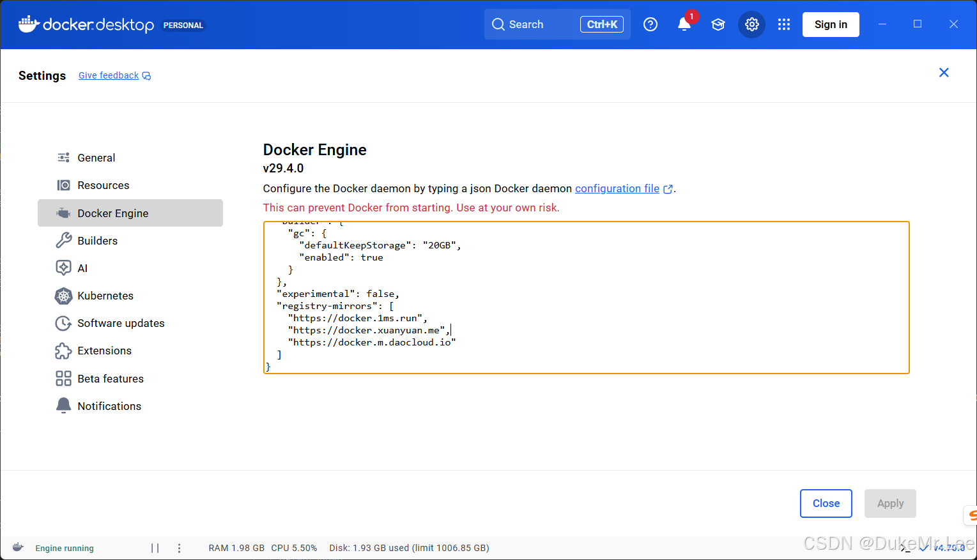
Task: Open the configuration file link
Action: [617, 188]
